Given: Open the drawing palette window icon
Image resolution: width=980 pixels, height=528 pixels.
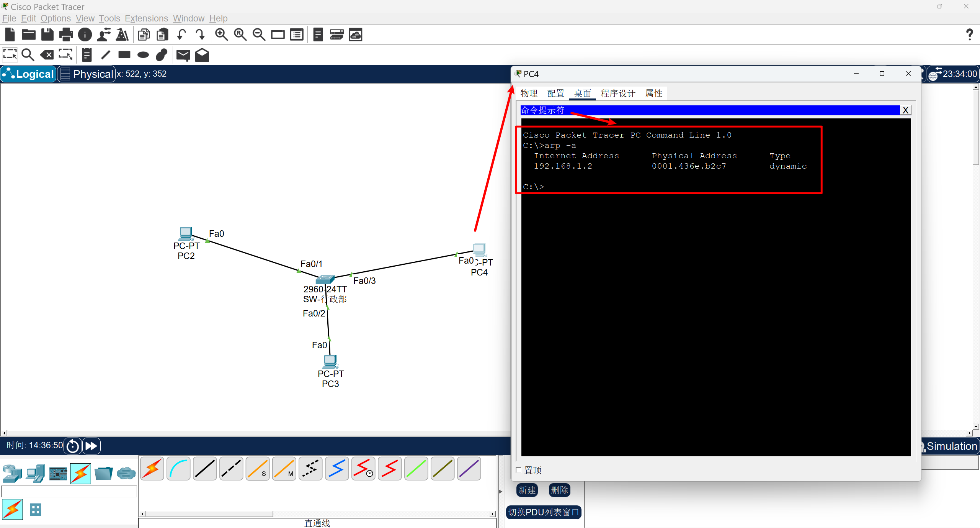Looking at the screenshot, I should click(278, 34).
